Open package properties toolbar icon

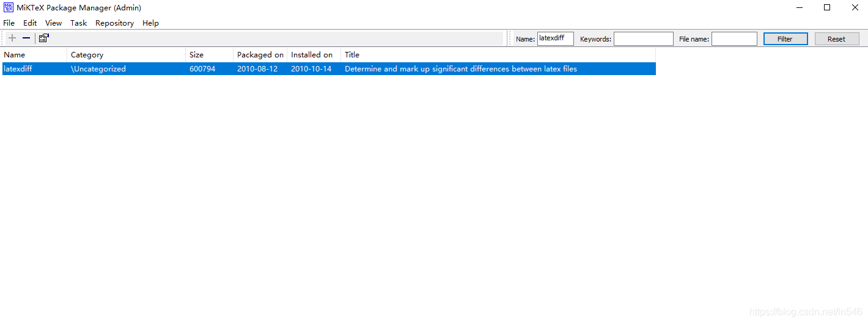[x=44, y=38]
